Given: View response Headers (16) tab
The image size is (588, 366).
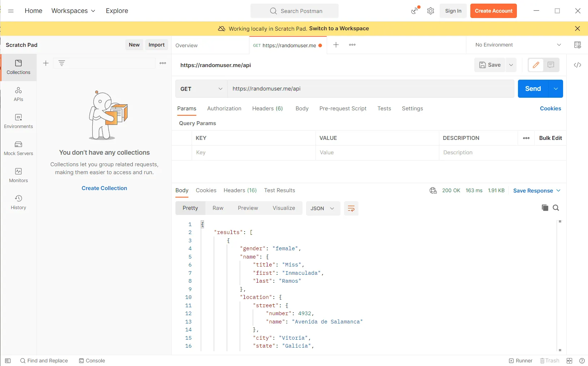Looking at the screenshot, I should click(x=240, y=190).
